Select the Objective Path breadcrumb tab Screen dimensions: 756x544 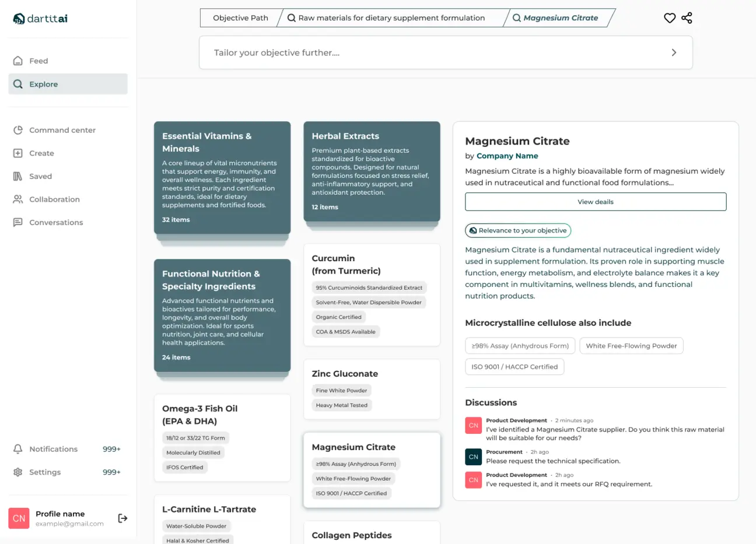point(240,18)
